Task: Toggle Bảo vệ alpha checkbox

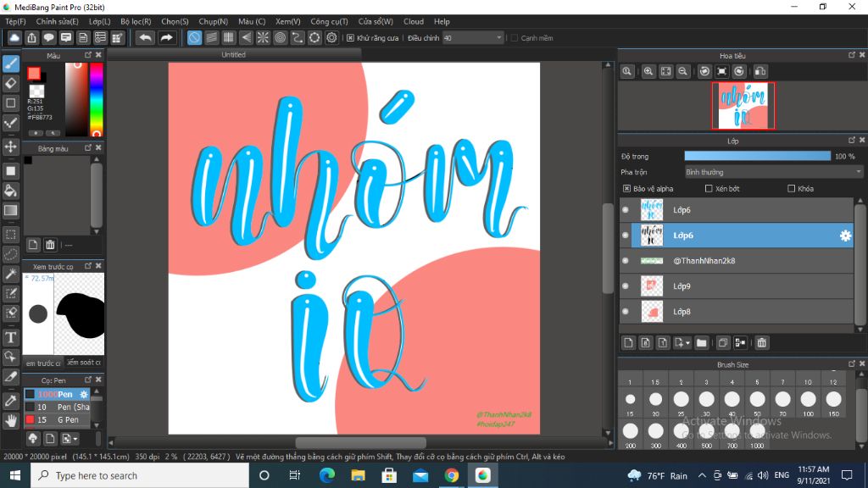Action: pos(626,189)
